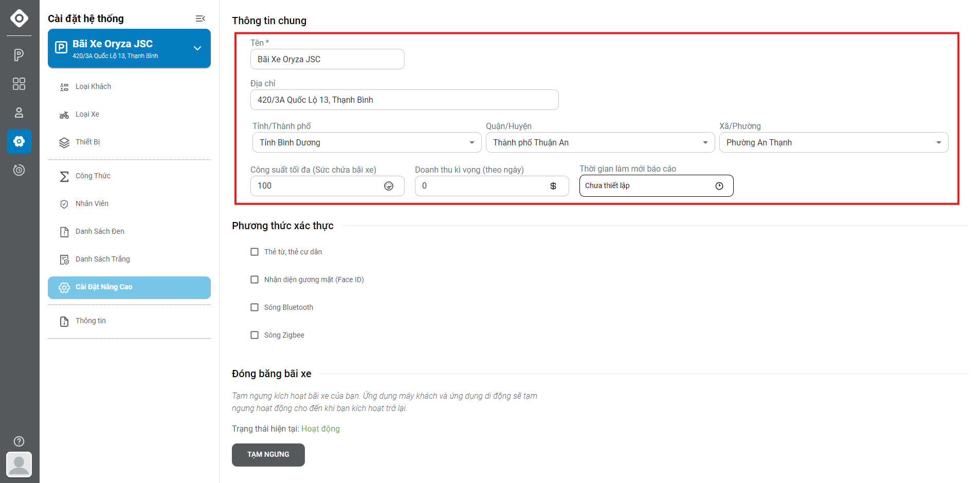Click the Thông tin document icon
The width and height of the screenshot is (980, 483).
click(x=64, y=322)
